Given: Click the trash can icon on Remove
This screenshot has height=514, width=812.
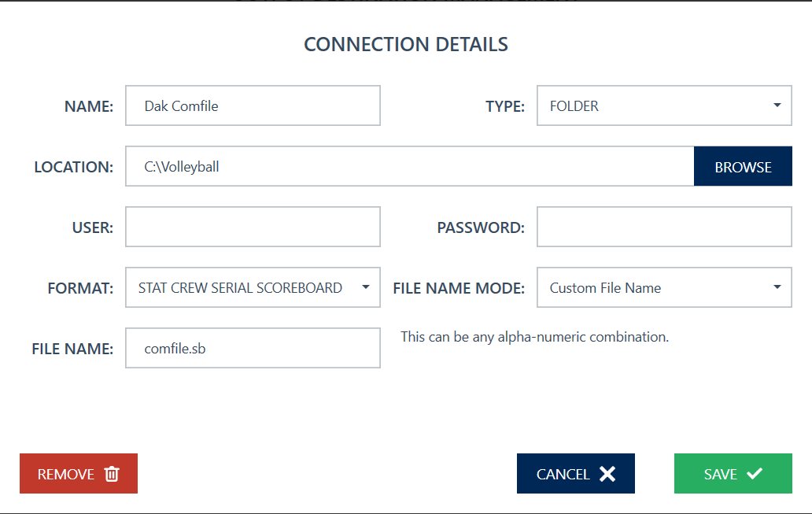Looking at the screenshot, I should (112, 474).
